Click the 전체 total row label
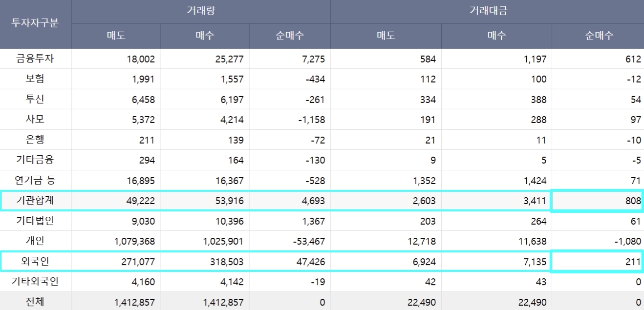Viewport: 644px width, 310px height. pos(35,302)
